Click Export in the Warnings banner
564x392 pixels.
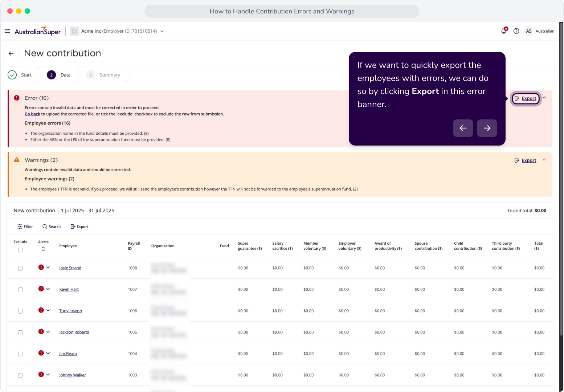click(x=525, y=160)
